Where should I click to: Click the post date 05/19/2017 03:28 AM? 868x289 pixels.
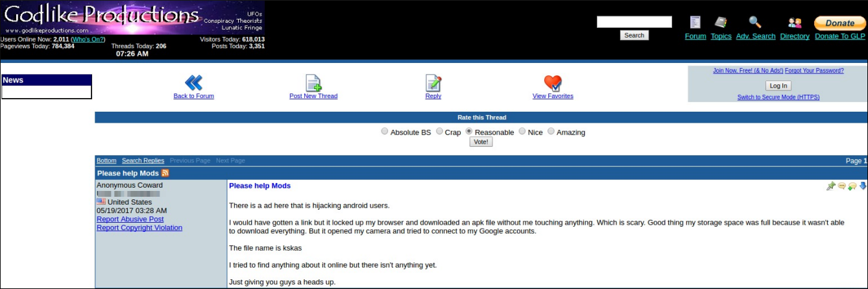[132, 211]
